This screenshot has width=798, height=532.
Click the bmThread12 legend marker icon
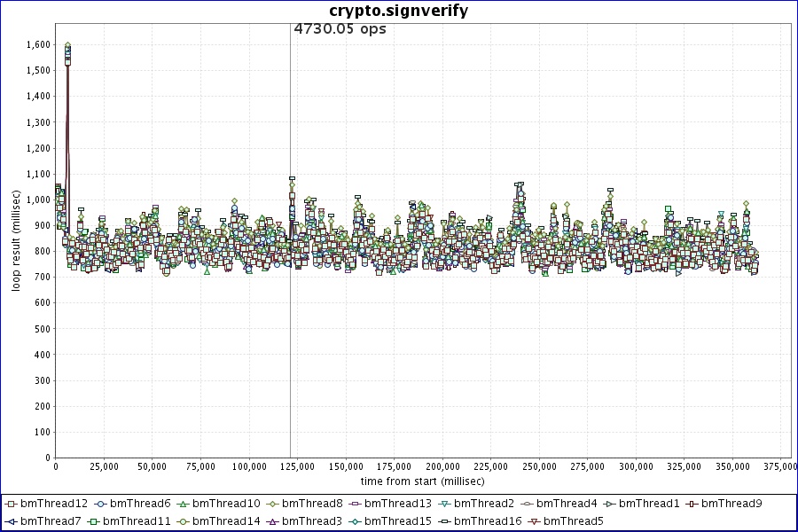point(11,504)
